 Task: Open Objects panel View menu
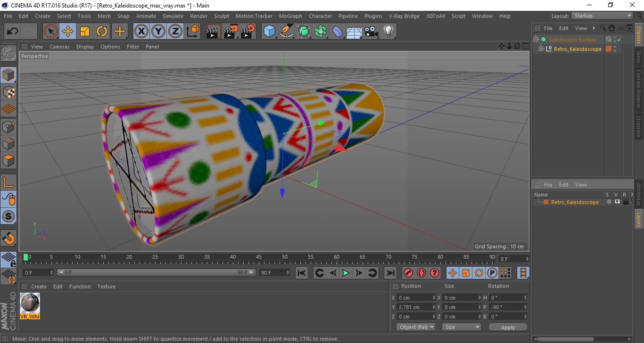tap(581, 28)
